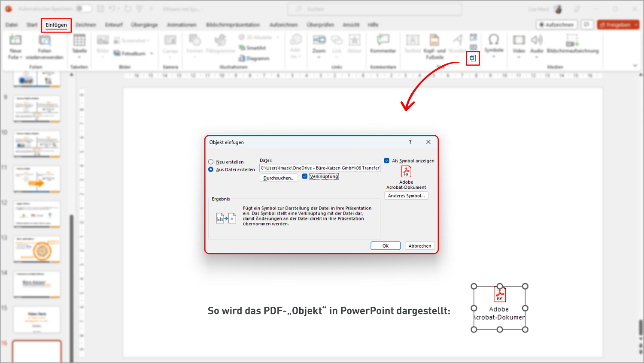Open the Datei tab
This screenshot has height=363, width=644.
(x=12, y=25)
